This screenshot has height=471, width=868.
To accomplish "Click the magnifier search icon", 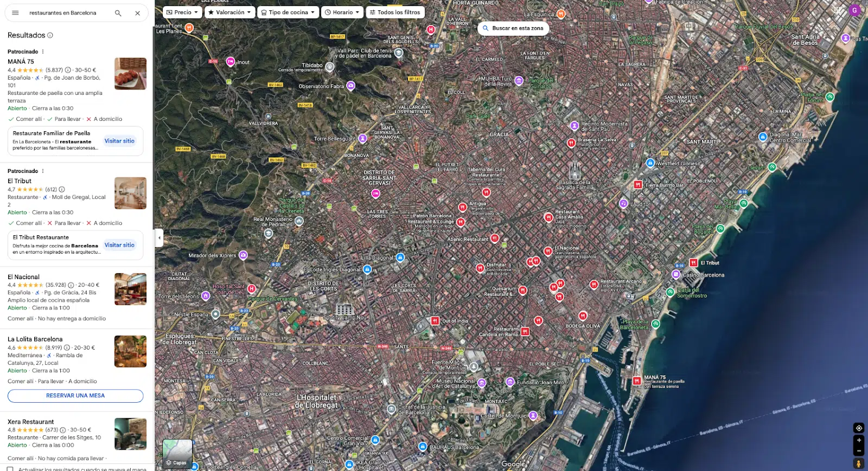I will point(118,13).
